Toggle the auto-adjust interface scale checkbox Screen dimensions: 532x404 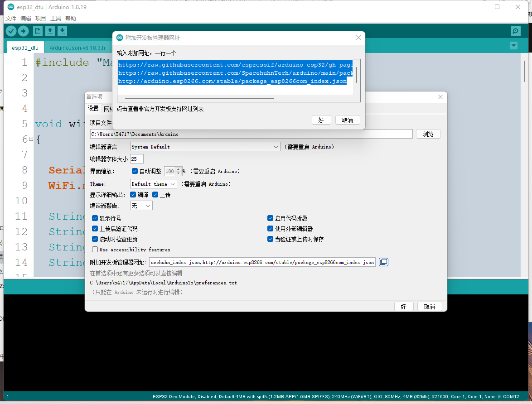(x=135, y=171)
